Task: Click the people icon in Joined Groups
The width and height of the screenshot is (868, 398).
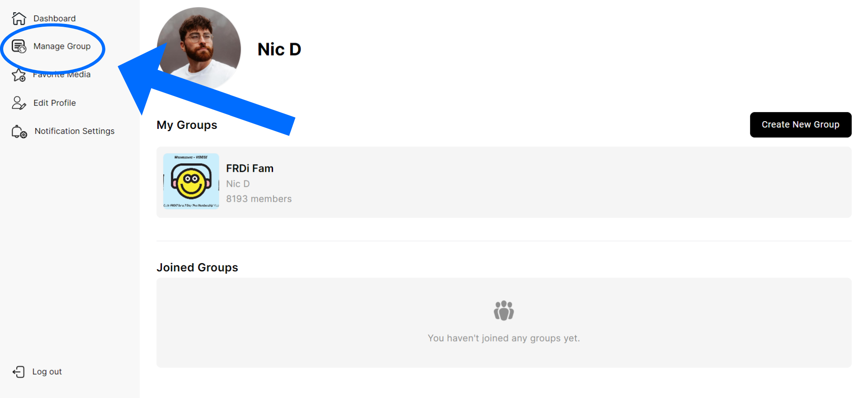Action: point(504,311)
